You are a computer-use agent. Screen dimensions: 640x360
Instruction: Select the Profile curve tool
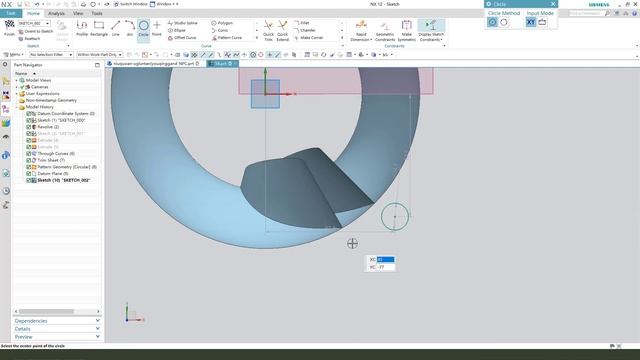[82, 28]
